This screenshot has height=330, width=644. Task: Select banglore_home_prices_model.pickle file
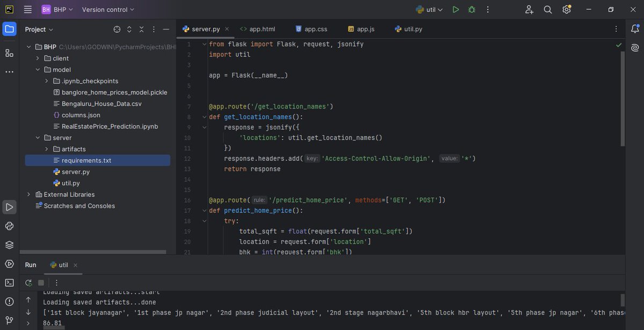point(114,92)
